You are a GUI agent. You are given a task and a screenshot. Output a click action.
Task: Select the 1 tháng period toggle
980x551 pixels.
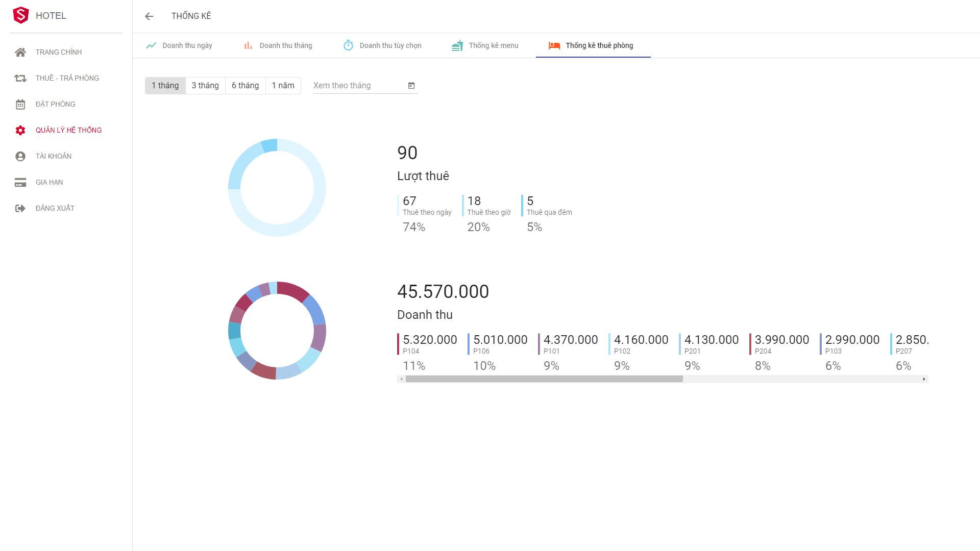[x=165, y=86]
